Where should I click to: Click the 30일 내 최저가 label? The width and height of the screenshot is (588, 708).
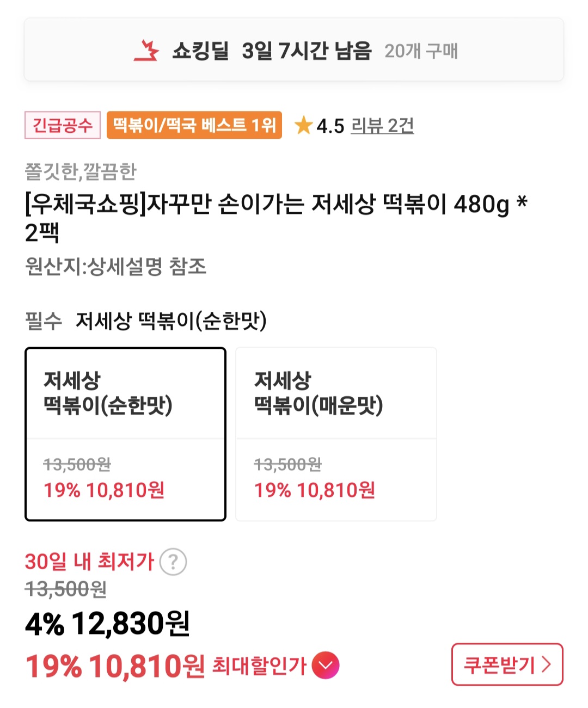pos(90,562)
